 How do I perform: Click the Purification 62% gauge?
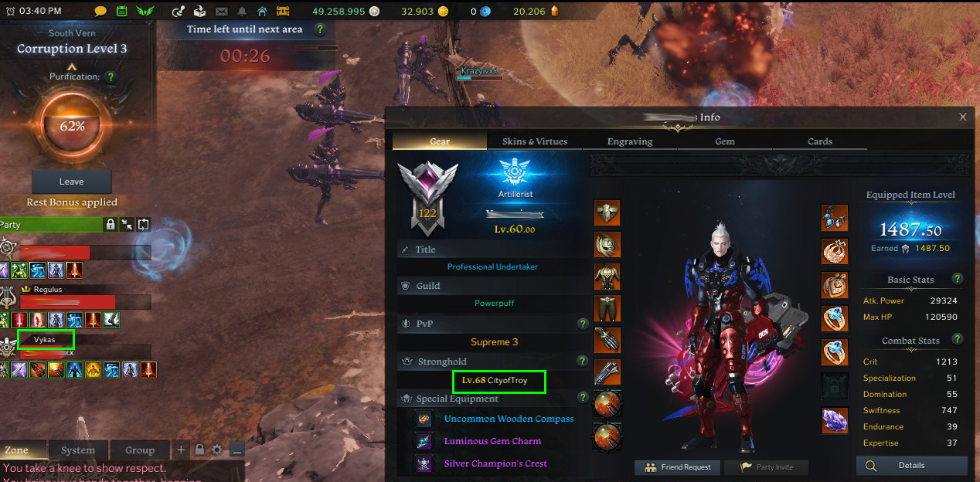tap(72, 125)
